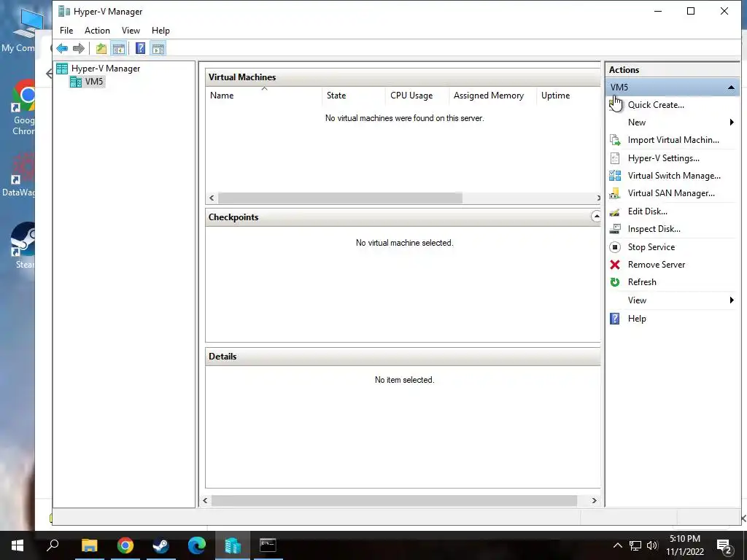
Task: Toggle the Show/Hide Action Pane icon
Action: [x=158, y=48]
